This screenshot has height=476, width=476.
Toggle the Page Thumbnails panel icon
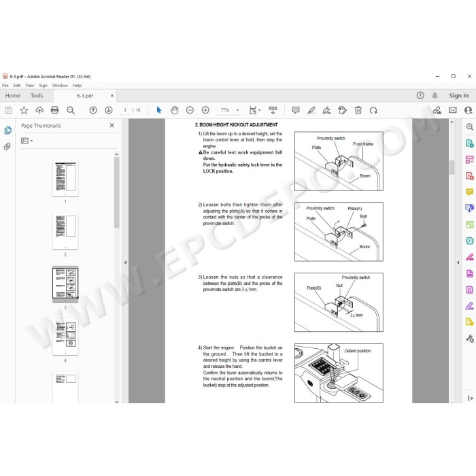(8, 131)
